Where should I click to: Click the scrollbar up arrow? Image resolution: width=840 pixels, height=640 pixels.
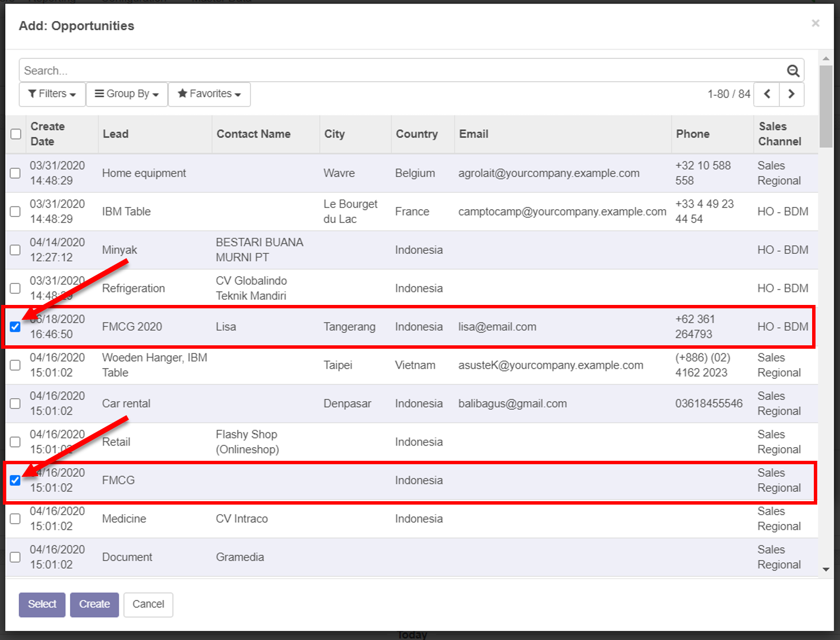pyautogui.click(x=826, y=58)
